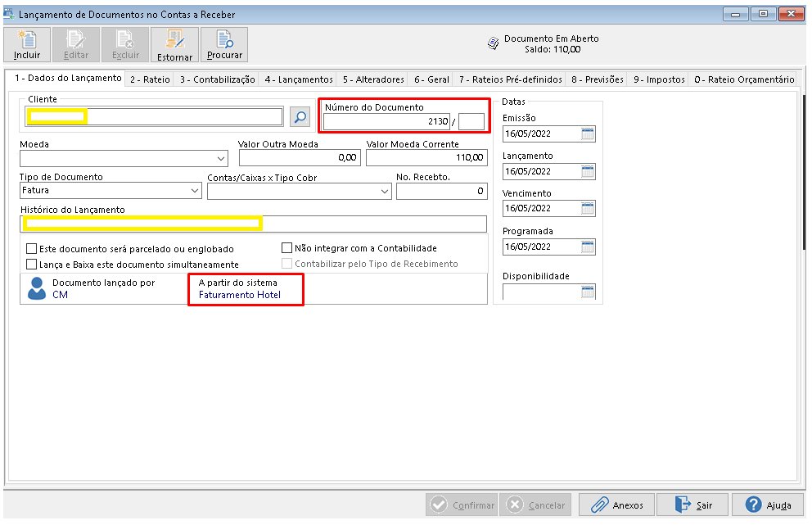The width and height of the screenshot is (812, 525).
Task: Open the Programada date calendar icon
Action: click(x=587, y=247)
